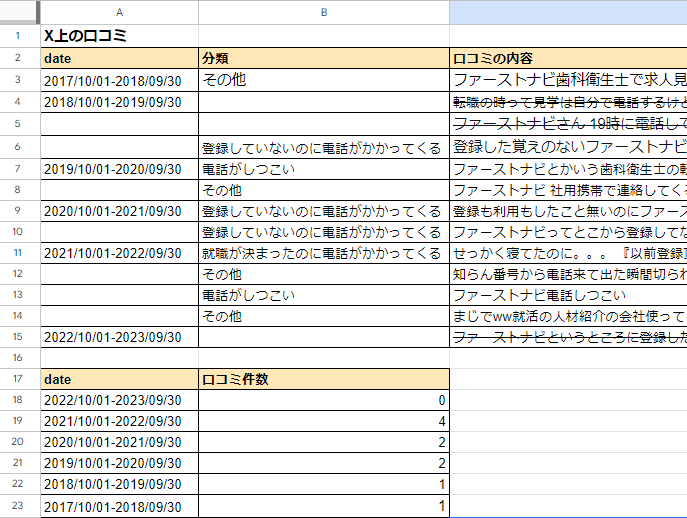
Task: Select '登録していないのに電話がかかってくる' in row 10
Action: click(x=324, y=232)
